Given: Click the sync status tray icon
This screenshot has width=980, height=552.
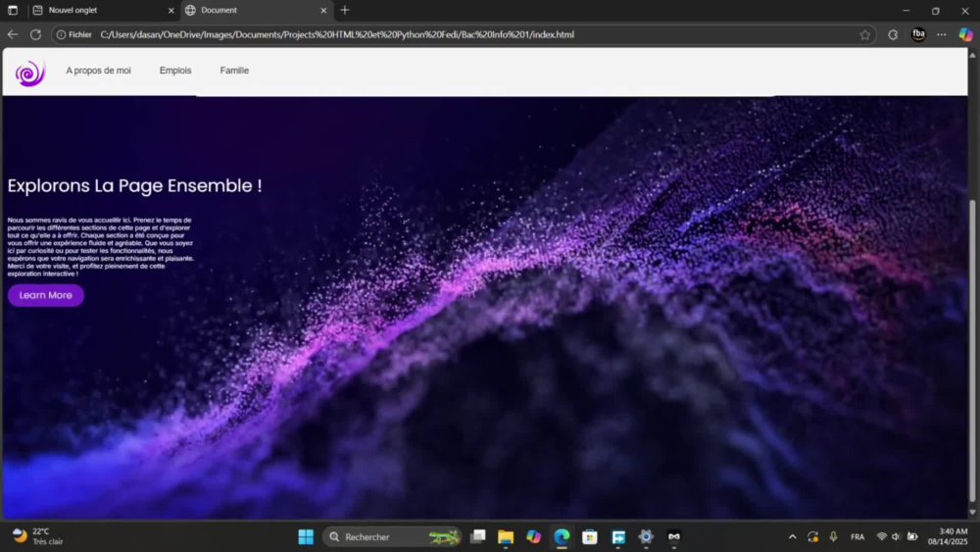Looking at the screenshot, I should (812, 537).
